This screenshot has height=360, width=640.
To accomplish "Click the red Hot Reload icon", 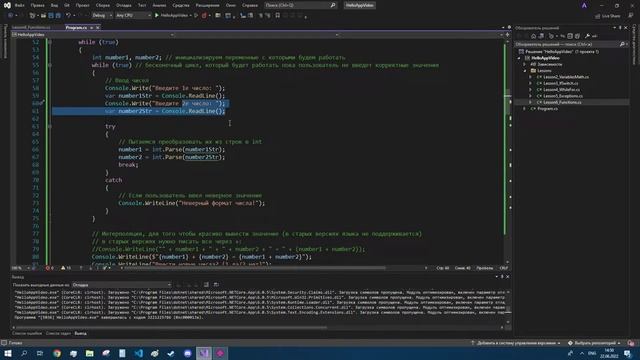I will tap(204, 16).
